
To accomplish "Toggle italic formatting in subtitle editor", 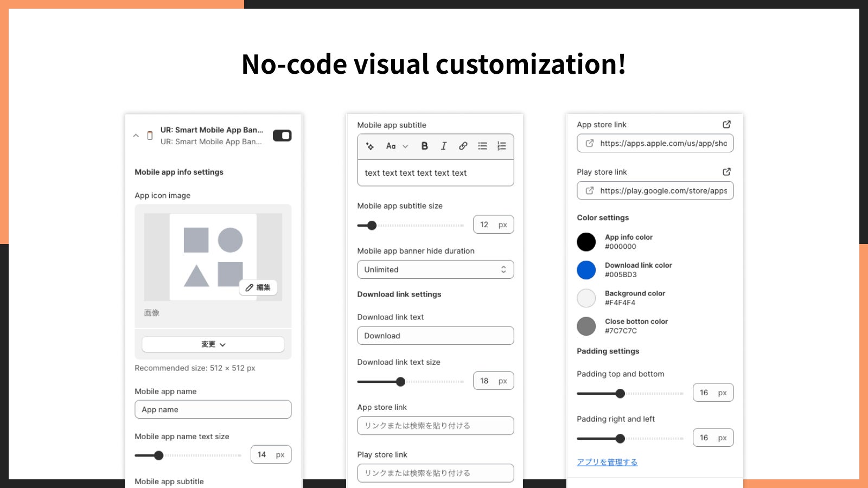I will coord(444,146).
